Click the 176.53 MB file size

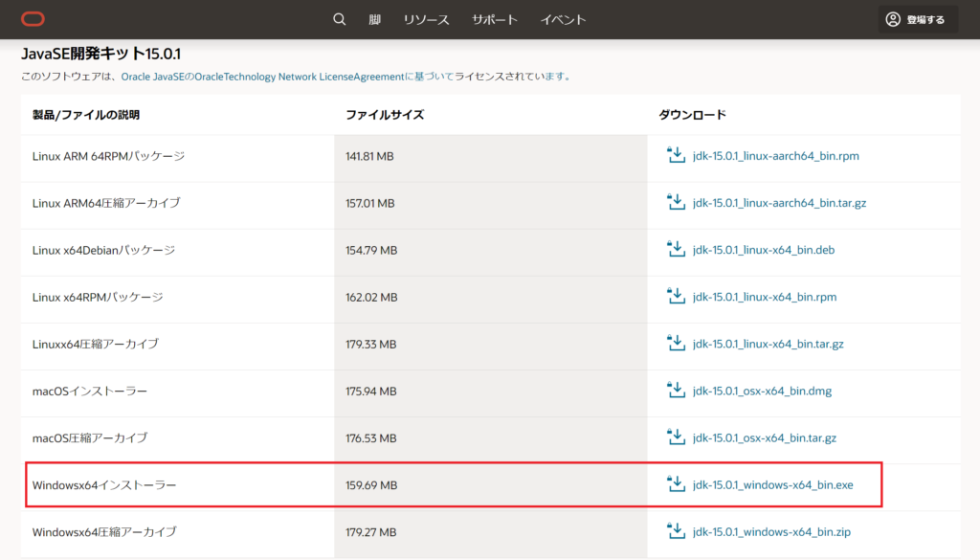click(x=371, y=437)
